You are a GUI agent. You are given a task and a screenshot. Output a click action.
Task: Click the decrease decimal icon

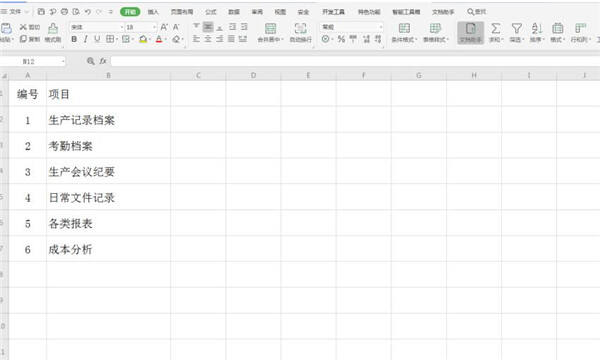378,39
